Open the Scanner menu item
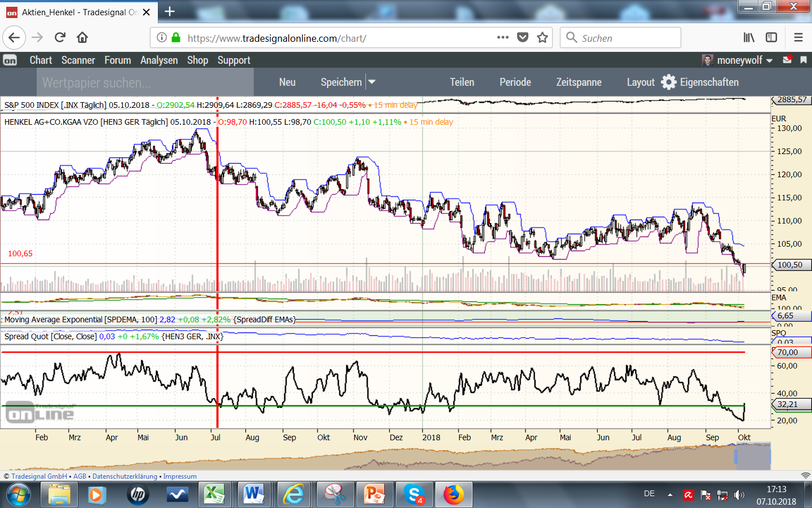 pyautogui.click(x=78, y=60)
